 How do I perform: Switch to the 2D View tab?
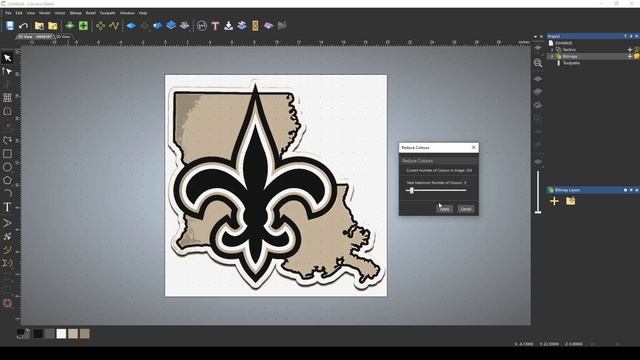coord(35,37)
